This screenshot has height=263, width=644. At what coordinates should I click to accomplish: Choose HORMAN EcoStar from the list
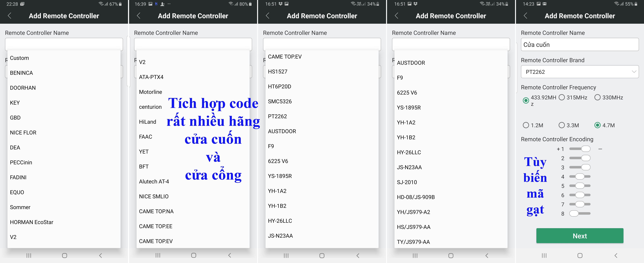pyautogui.click(x=64, y=222)
